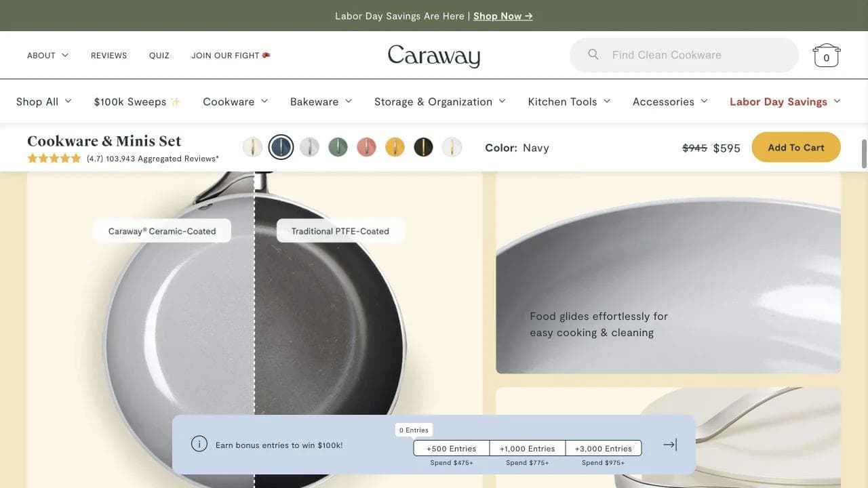Collapse the sweepstakes banner with arrow icon
This screenshot has height=488, width=868.
click(670, 445)
